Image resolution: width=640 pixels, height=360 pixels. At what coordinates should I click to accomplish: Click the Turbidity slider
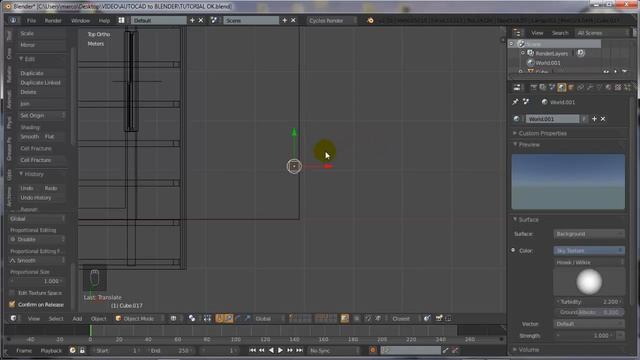pos(589,302)
